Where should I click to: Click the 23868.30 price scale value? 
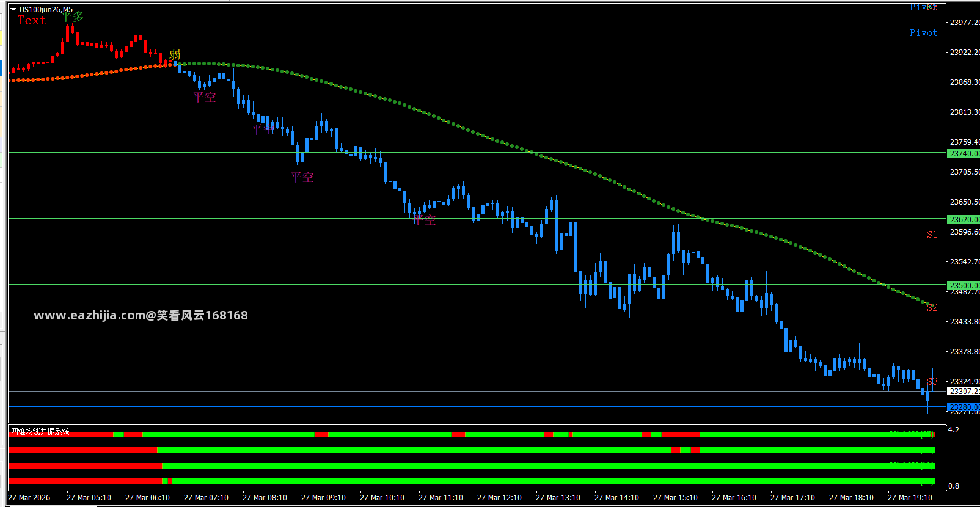point(965,82)
